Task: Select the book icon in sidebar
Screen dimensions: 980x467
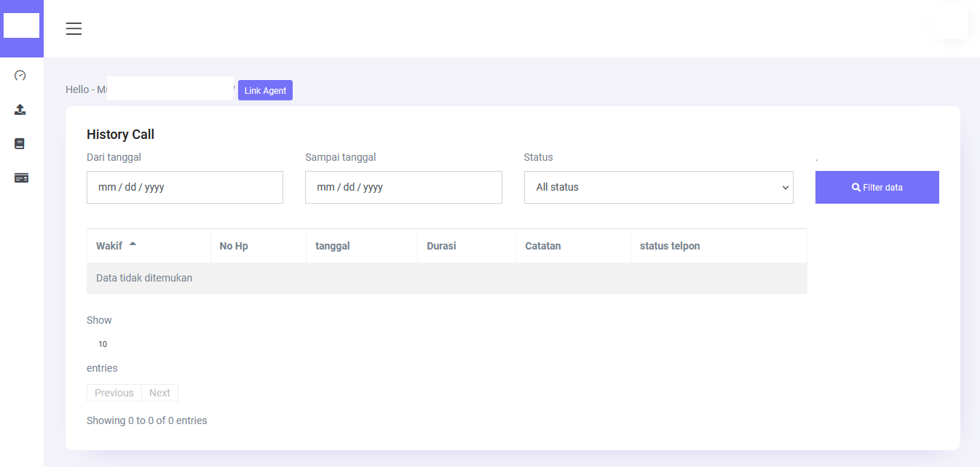Action: point(20,144)
